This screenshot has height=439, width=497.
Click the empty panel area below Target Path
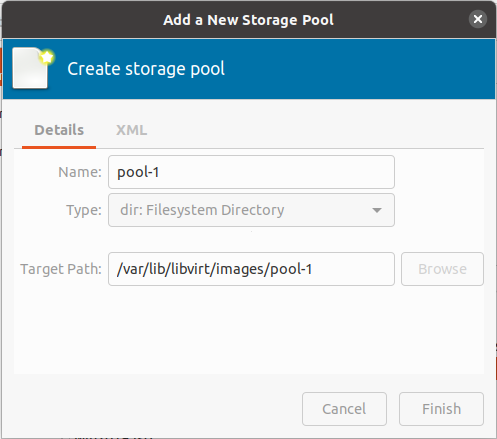tap(249, 330)
